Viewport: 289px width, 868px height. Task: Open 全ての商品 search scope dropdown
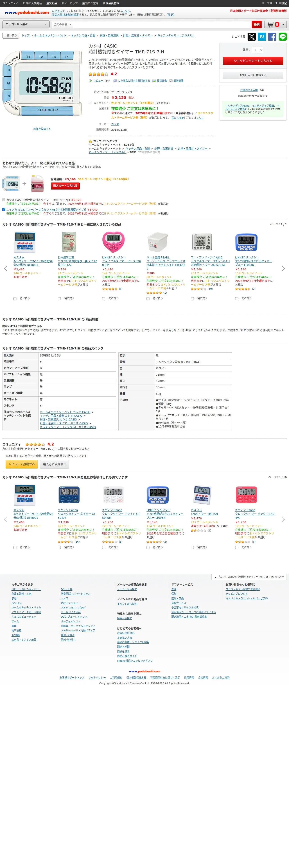[x=63, y=25]
